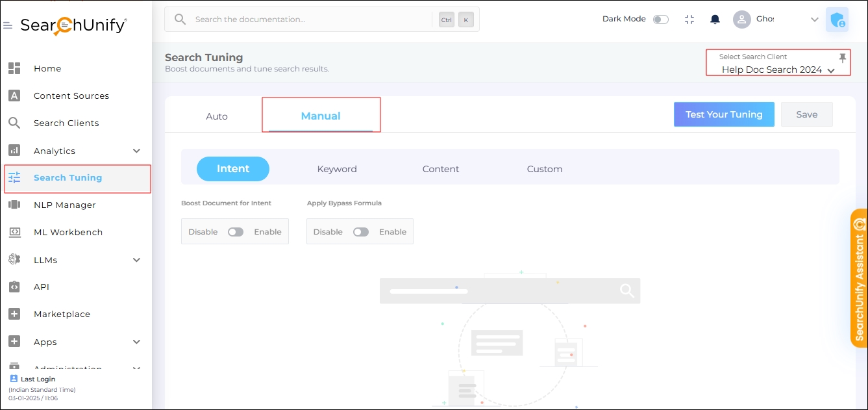Click the notification bell icon
This screenshot has height=410, width=868.
[x=715, y=19]
